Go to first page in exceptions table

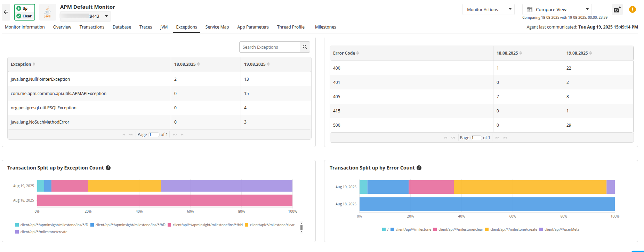(123, 135)
